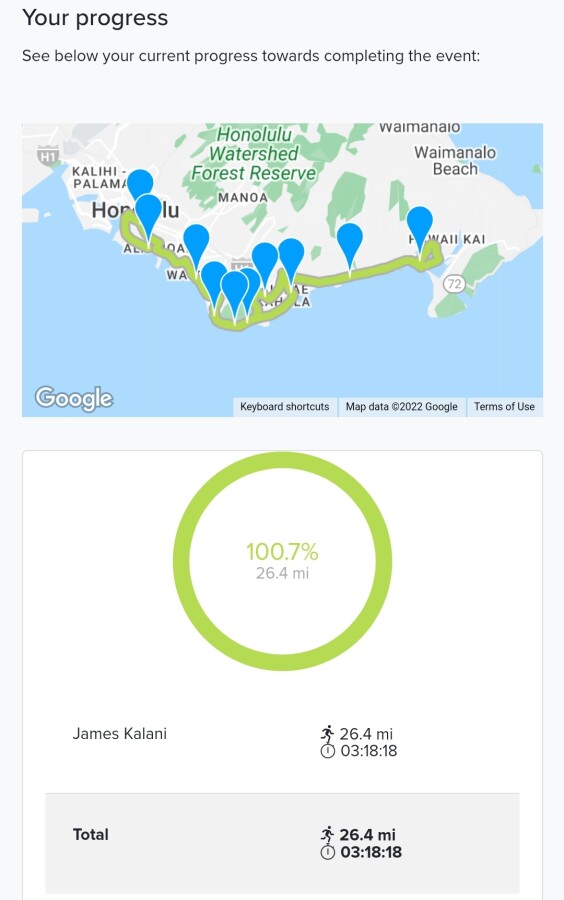Screen dimensions: 564x900
Task: Click the lone pin east of Kahala
Action: coord(349,244)
